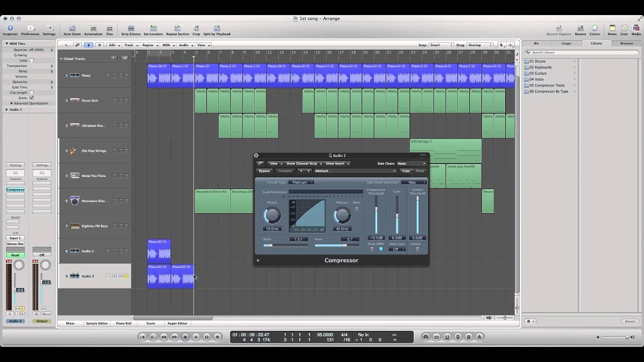Click the Knee slider in Compressor
Viewport: 644px width, 362px height.
pos(337,245)
